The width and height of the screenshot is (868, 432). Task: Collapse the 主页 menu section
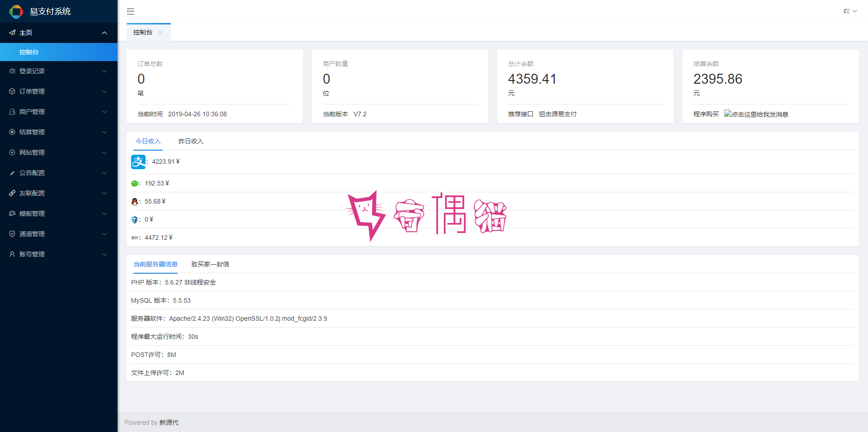pyautogui.click(x=104, y=33)
